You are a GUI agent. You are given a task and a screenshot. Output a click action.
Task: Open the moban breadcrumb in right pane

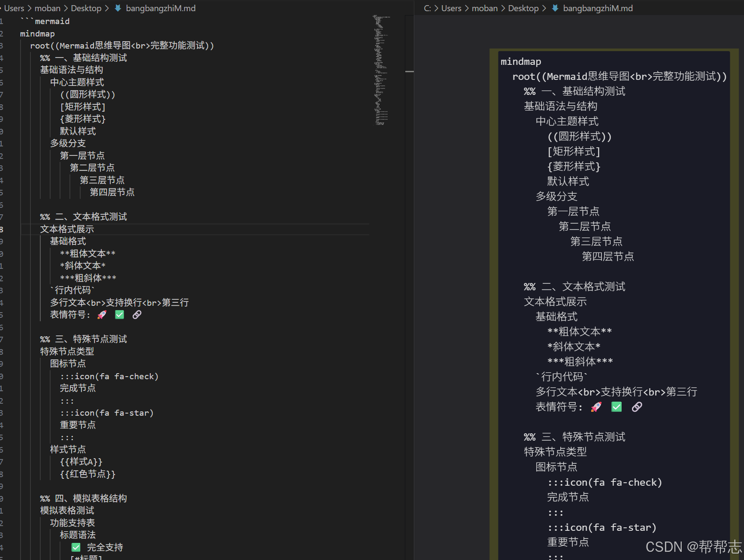[x=485, y=8]
